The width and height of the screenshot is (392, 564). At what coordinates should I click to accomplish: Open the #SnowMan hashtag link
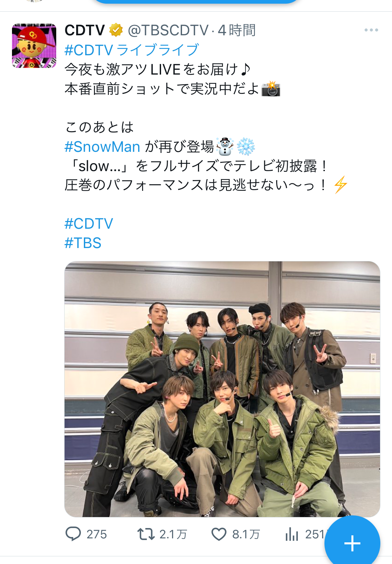click(x=102, y=146)
